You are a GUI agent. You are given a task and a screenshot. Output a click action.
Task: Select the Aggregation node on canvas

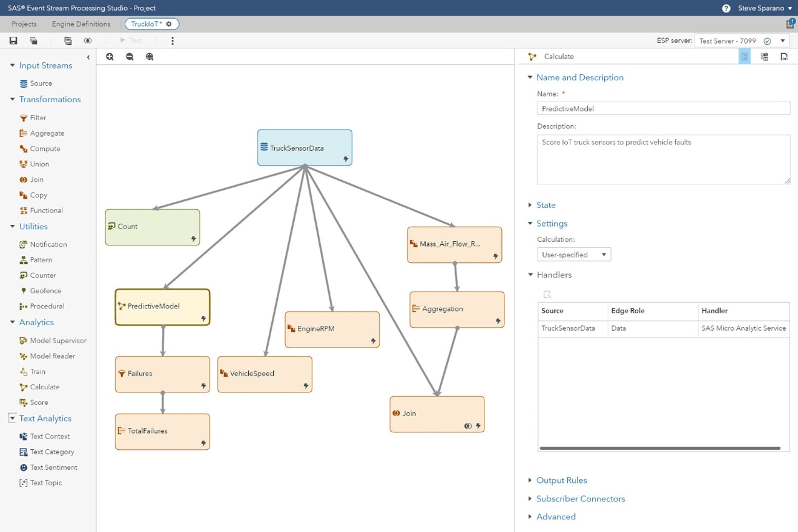click(x=457, y=309)
